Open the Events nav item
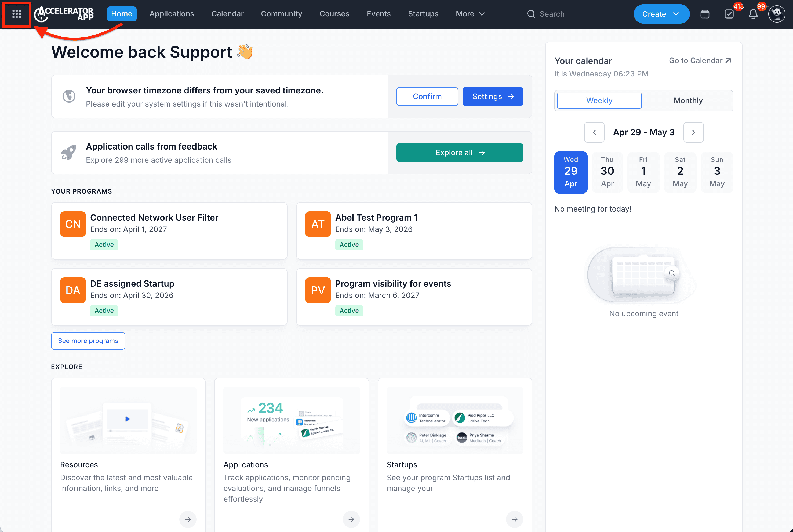 pyautogui.click(x=378, y=14)
